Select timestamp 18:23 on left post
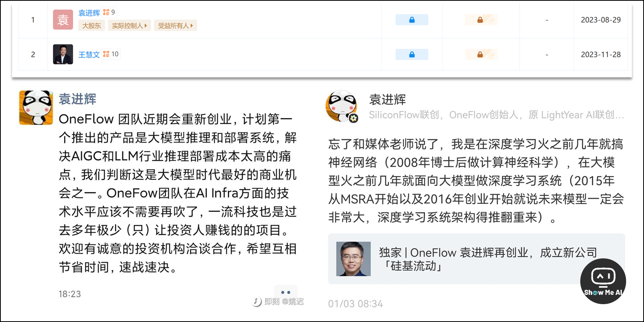 (70, 294)
